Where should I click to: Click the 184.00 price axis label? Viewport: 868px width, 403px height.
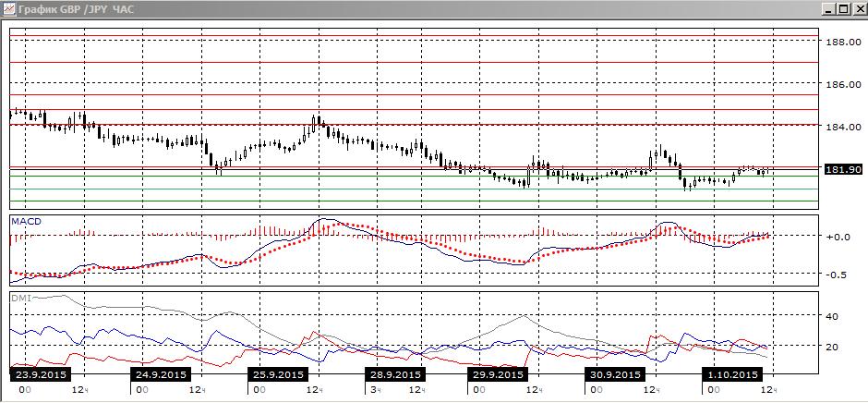842,127
